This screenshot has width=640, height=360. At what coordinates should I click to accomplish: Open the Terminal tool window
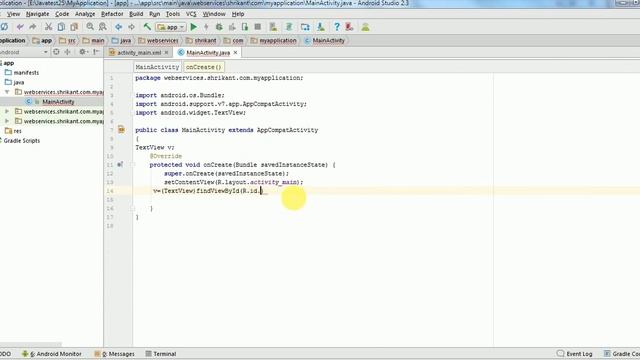161,354
